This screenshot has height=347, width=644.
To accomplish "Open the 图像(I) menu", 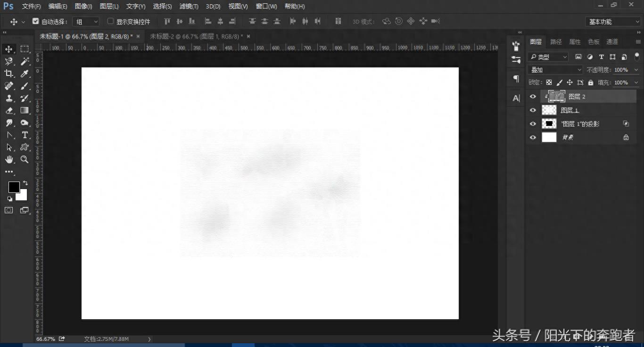I will tap(83, 6).
